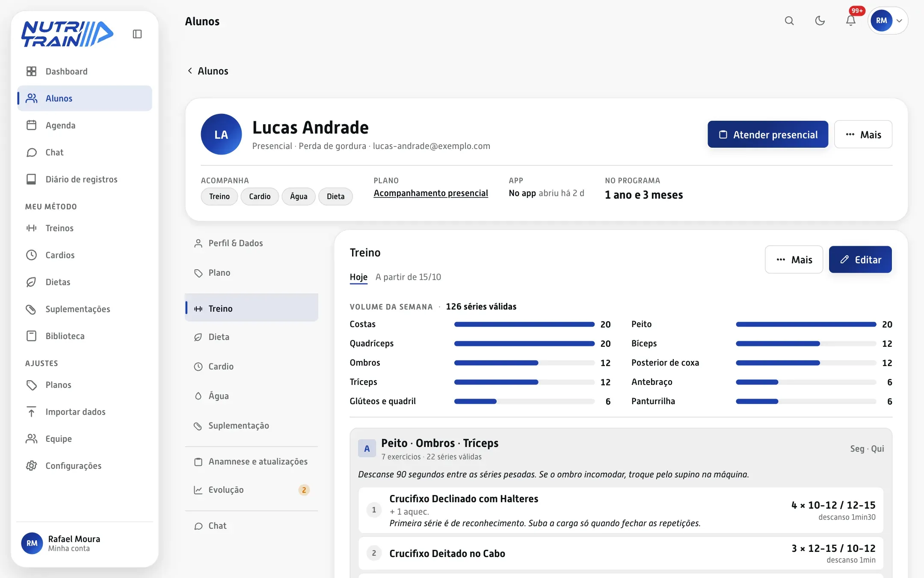This screenshot has width=924, height=578.
Task: Open Mais menu in Treino panel
Action: [794, 259]
